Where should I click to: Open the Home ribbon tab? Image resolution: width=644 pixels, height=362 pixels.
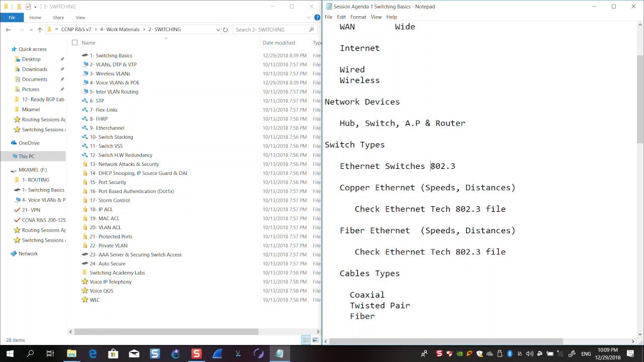[35, 18]
